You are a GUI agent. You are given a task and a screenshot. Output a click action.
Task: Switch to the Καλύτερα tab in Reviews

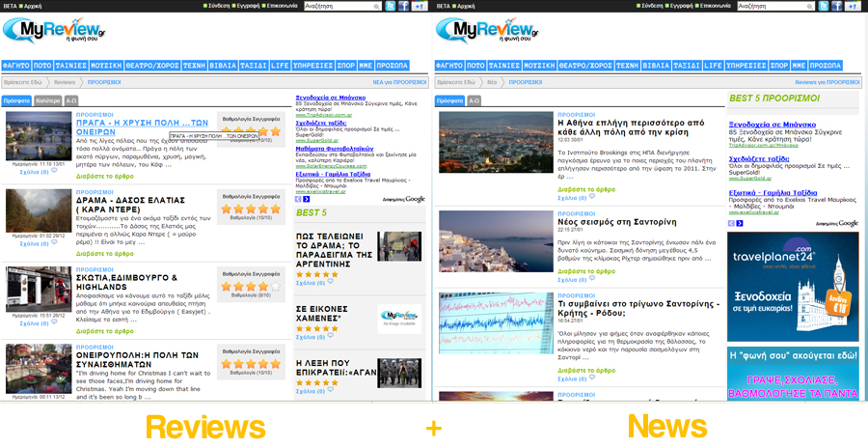pyautogui.click(x=47, y=100)
